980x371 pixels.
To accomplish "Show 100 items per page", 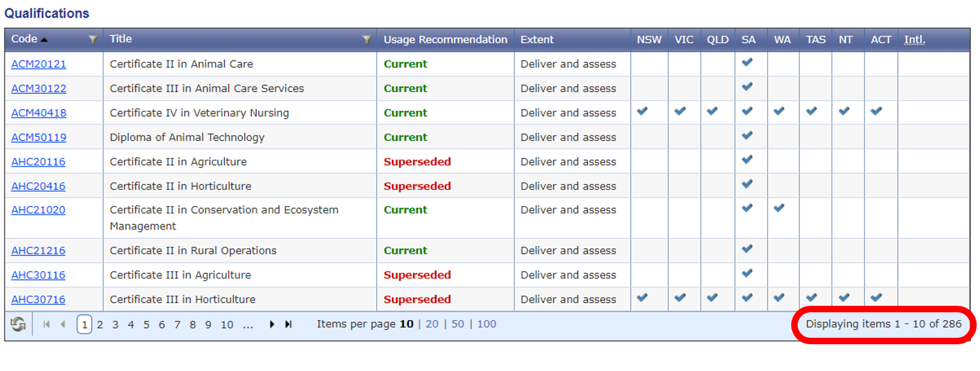I will click(x=486, y=323).
